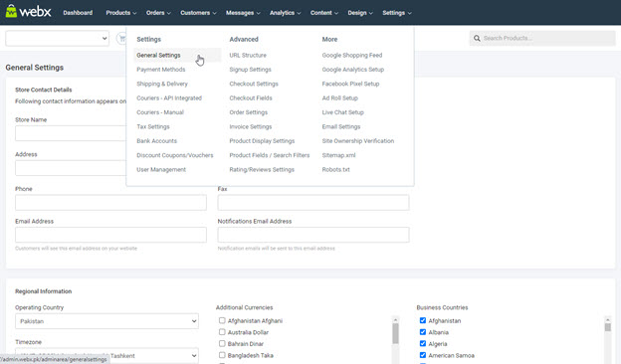
Task: Open the Analytics menu
Action: 285,13
